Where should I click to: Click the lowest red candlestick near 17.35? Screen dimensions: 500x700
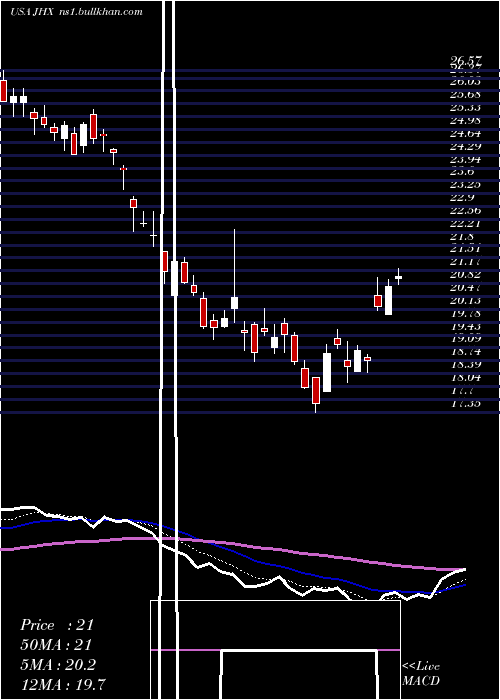click(316, 395)
